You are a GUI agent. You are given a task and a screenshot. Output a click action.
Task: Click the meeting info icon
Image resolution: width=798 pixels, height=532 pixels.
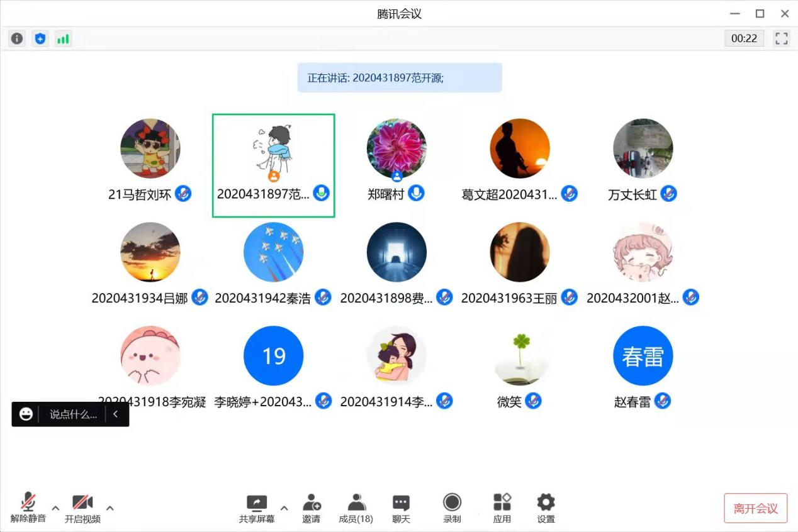(x=17, y=38)
